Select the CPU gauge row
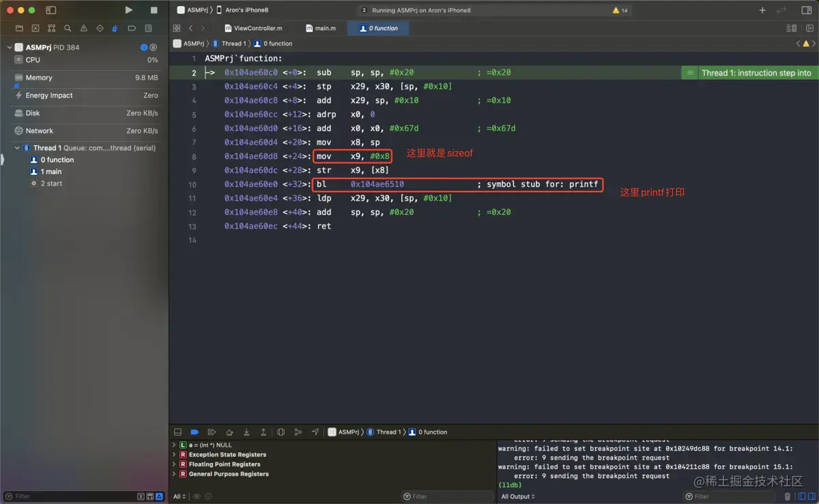This screenshot has height=504, width=819. pos(85,60)
